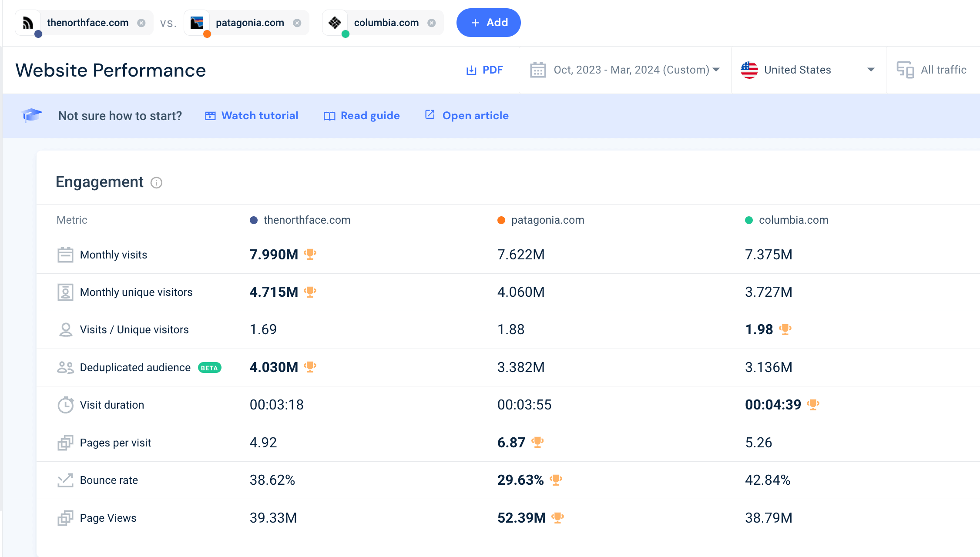The width and height of the screenshot is (980, 557).
Task: Click the green color dot under columbia.com chip
Action: coord(346,34)
